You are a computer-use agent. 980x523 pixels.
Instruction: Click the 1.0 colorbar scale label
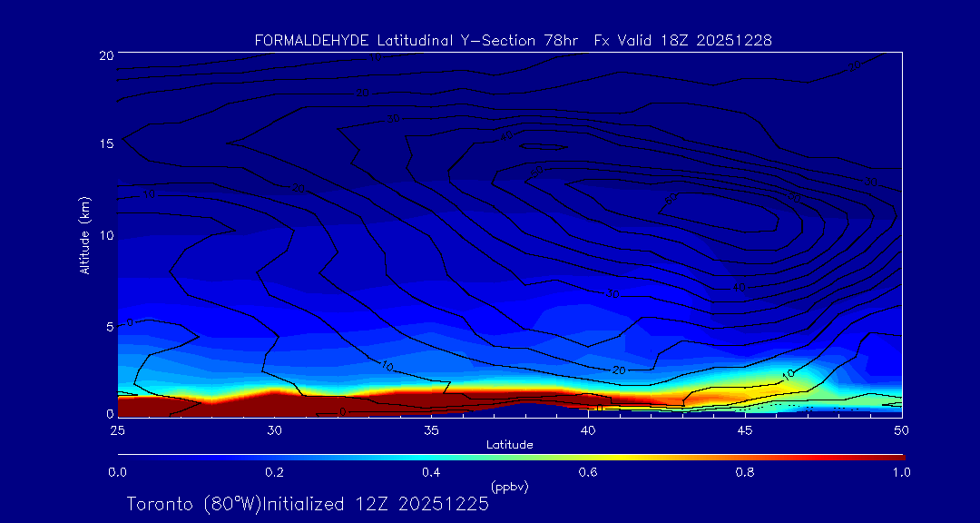901,472
